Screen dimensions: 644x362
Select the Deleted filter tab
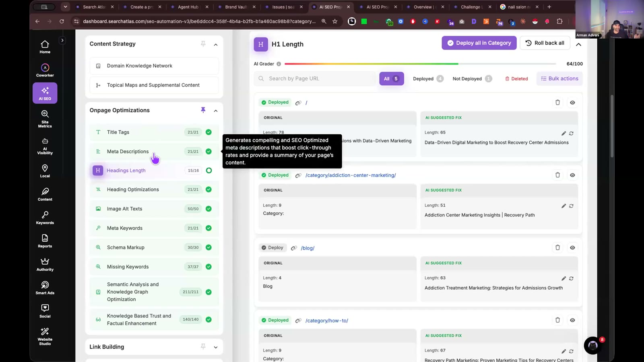click(516, 79)
